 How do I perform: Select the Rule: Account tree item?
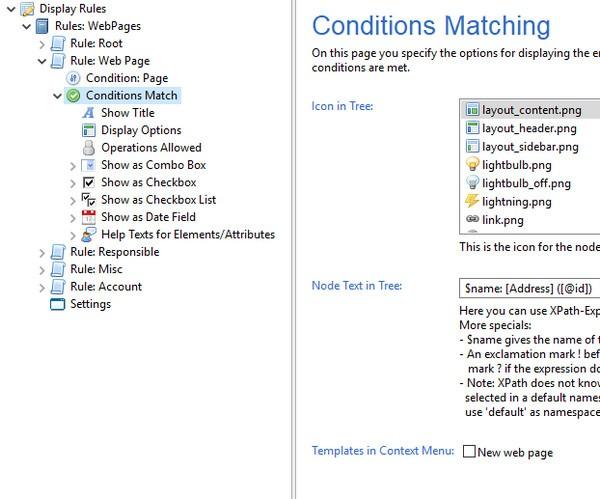pos(105,287)
